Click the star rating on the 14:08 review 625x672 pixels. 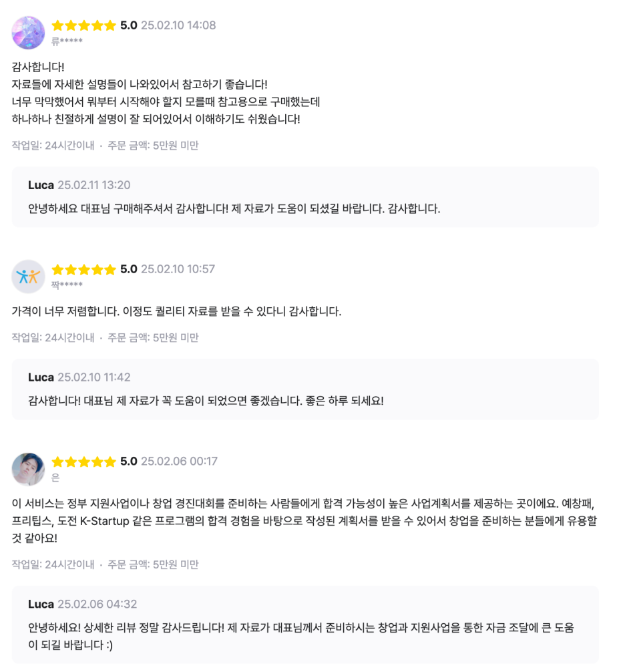(83, 25)
